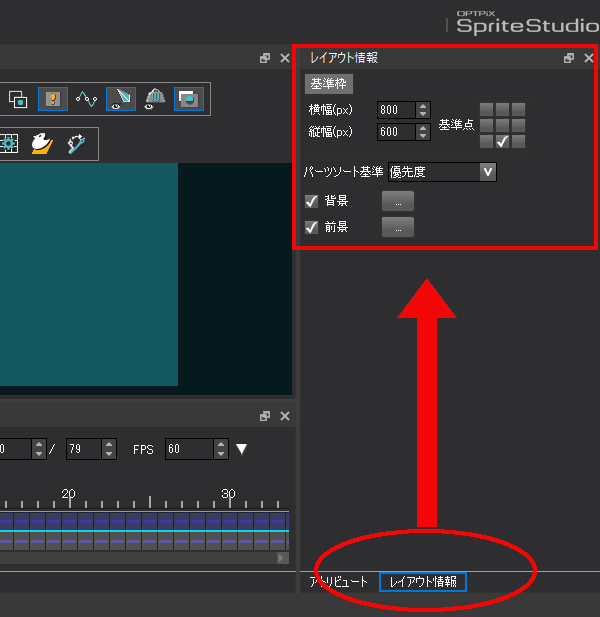Decrease the current frame value with down arrow
600x617 pixels.
[x=39, y=454]
